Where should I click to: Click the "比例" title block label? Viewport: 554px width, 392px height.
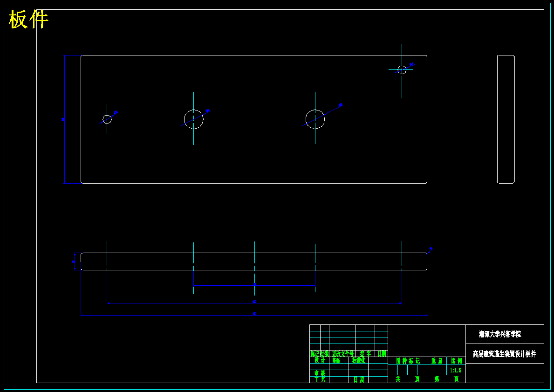click(456, 361)
